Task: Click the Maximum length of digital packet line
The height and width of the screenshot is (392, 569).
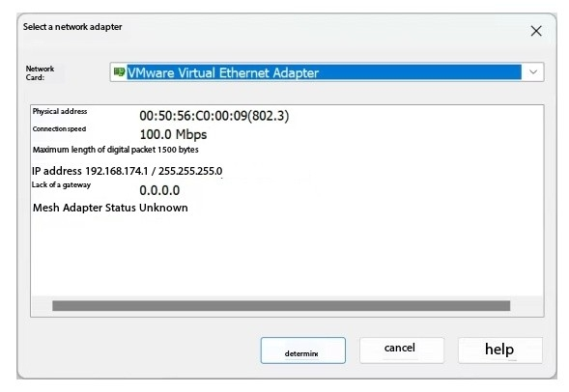Action: pos(115,150)
